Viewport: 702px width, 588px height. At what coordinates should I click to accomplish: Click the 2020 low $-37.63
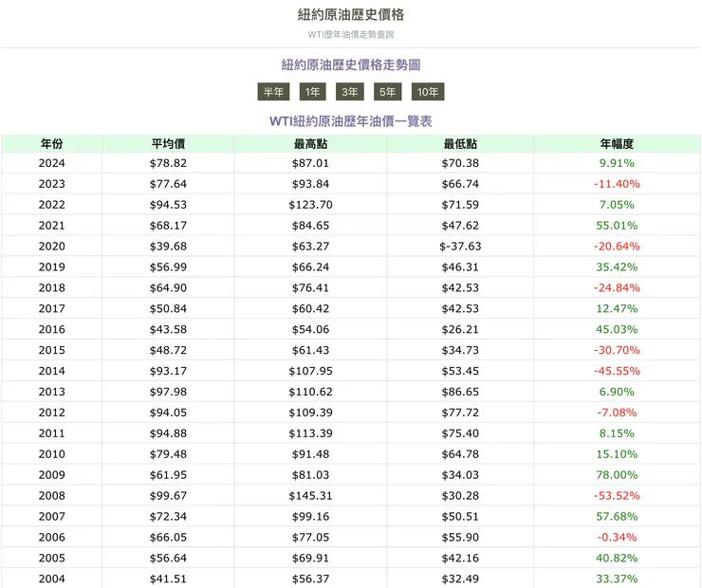tap(460, 247)
